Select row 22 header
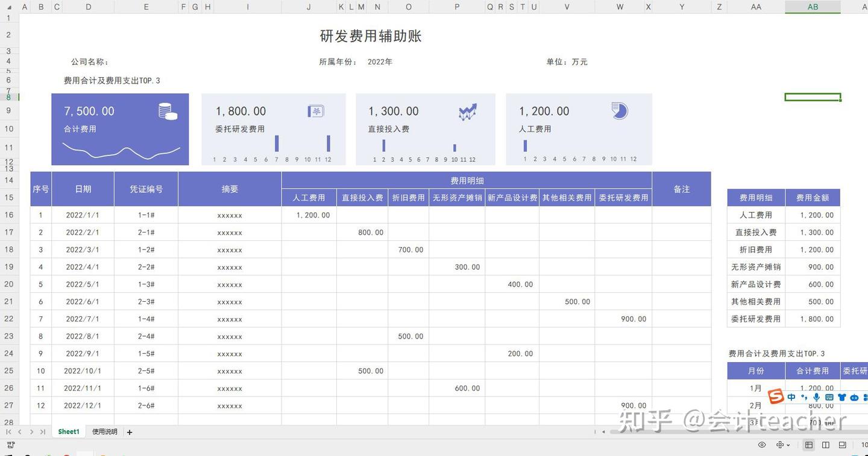 (9, 319)
